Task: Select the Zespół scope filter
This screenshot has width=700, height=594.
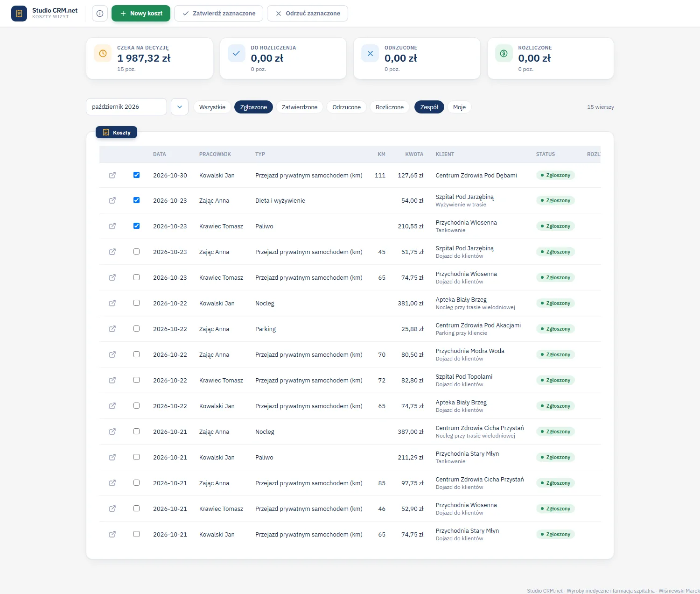Action: (429, 107)
